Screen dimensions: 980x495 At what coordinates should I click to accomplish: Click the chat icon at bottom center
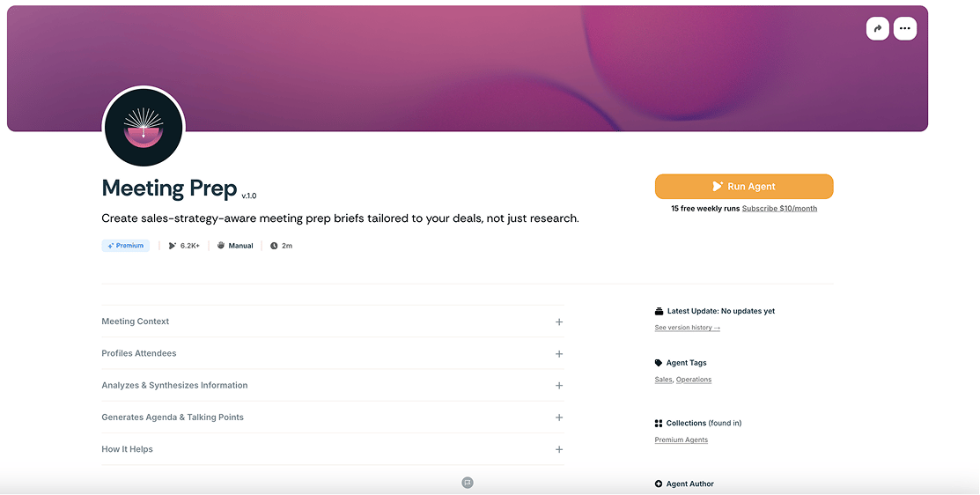click(468, 483)
